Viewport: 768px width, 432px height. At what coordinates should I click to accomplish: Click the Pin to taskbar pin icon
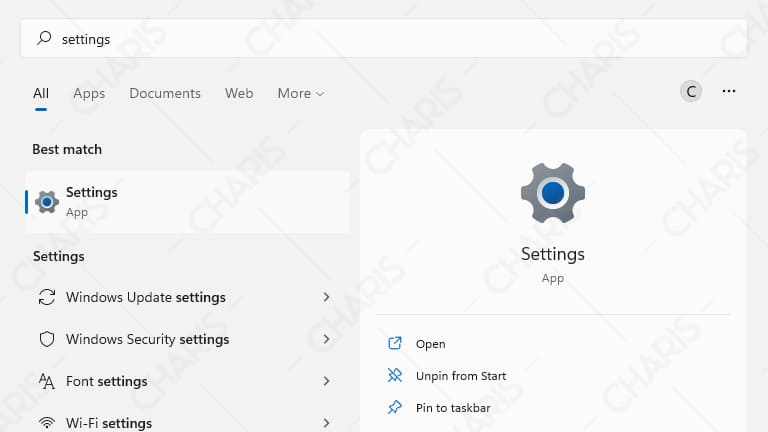pos(395,408)
